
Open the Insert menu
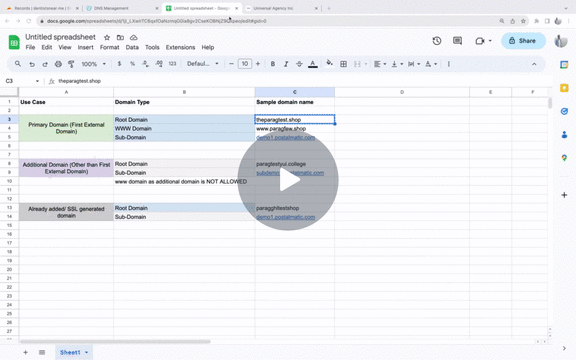85,47
